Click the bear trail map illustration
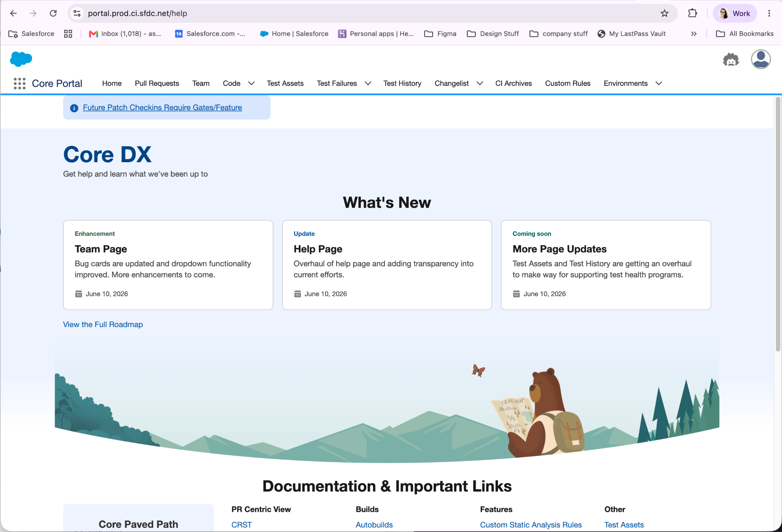The image size is (782, 532). coord(537,413)
